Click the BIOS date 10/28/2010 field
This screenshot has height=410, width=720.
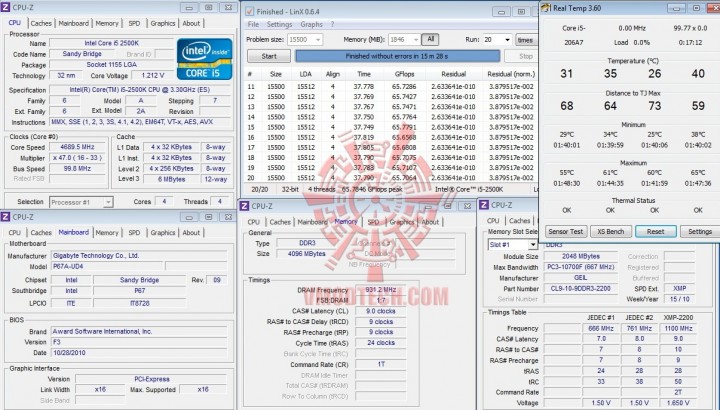pyautogui.click(x=139, y=353)
